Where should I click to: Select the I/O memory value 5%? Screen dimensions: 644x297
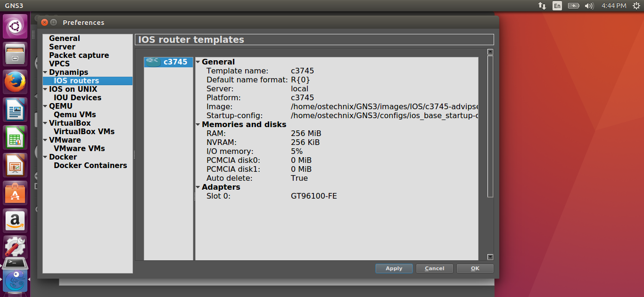297,152
